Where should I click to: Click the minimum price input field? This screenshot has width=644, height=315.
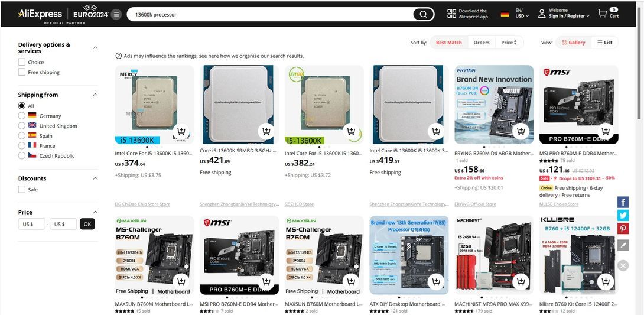pyautogui.click(x=32, y=224)
